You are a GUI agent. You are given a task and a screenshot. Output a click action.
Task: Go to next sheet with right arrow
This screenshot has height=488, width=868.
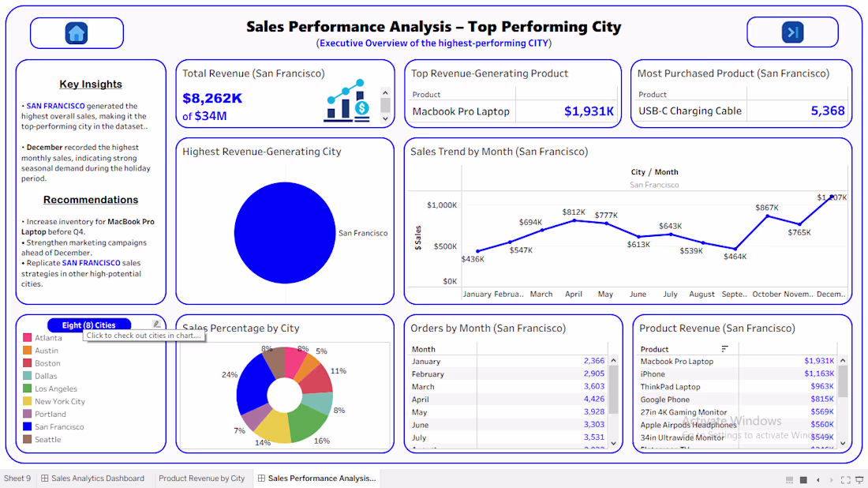(x=831, y=479)
